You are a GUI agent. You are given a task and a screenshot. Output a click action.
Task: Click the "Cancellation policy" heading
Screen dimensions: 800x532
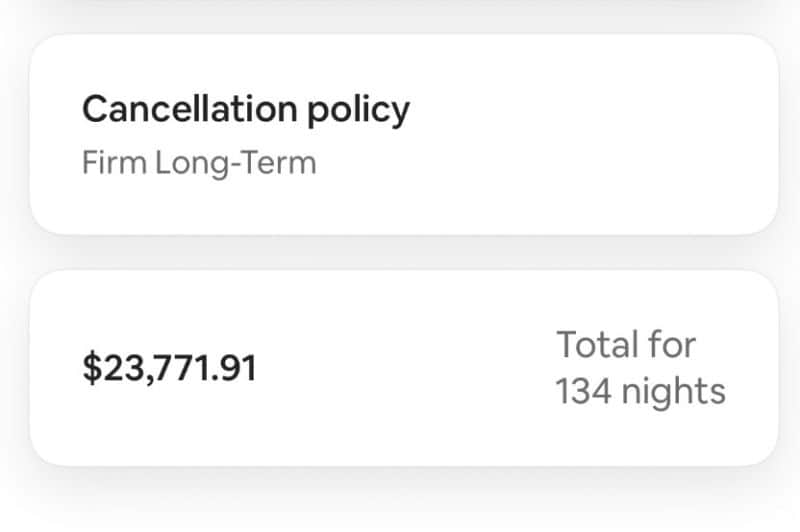coord(245,109)
